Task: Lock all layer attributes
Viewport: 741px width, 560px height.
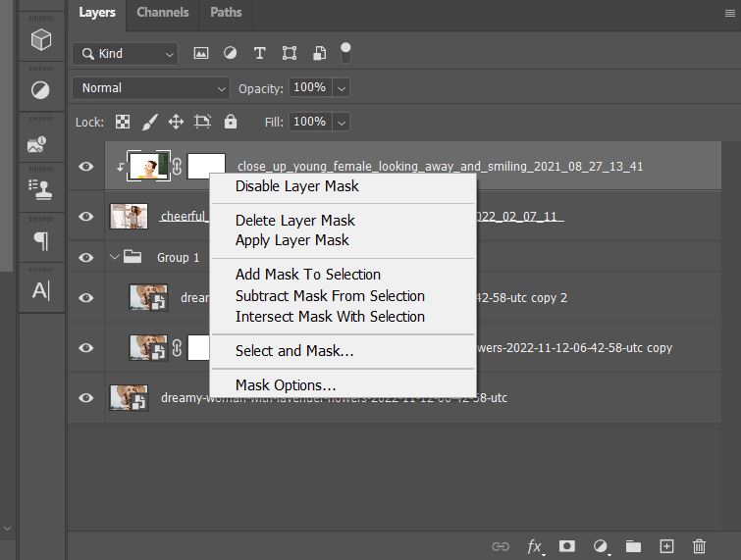Action: (230, 122)
